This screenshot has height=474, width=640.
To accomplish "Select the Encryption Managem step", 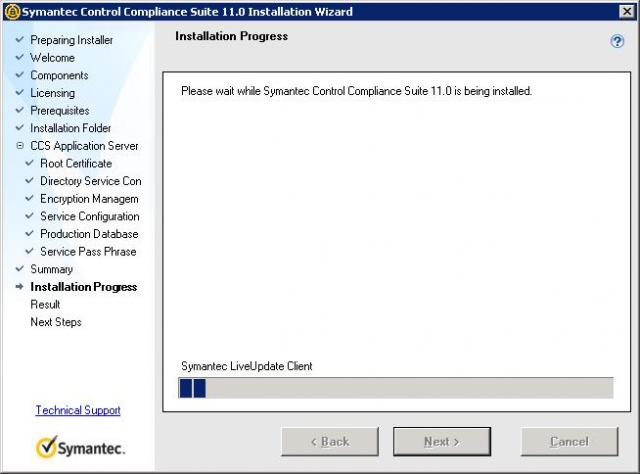I will 89,198.
